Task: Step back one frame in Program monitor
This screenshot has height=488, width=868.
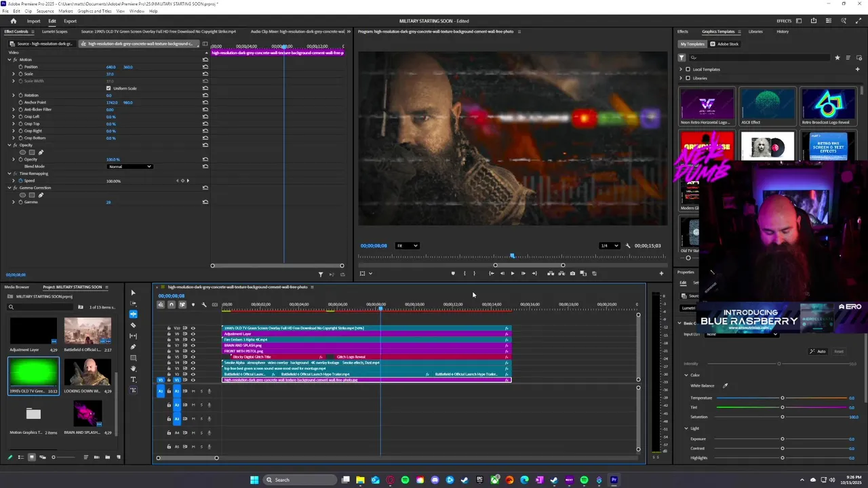Action: pos(502,273)
